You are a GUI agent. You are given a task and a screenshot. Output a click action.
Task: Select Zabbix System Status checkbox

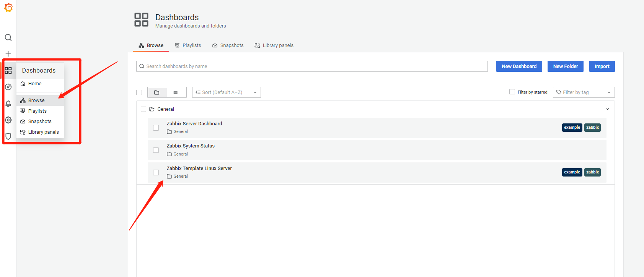pos(156,150)
